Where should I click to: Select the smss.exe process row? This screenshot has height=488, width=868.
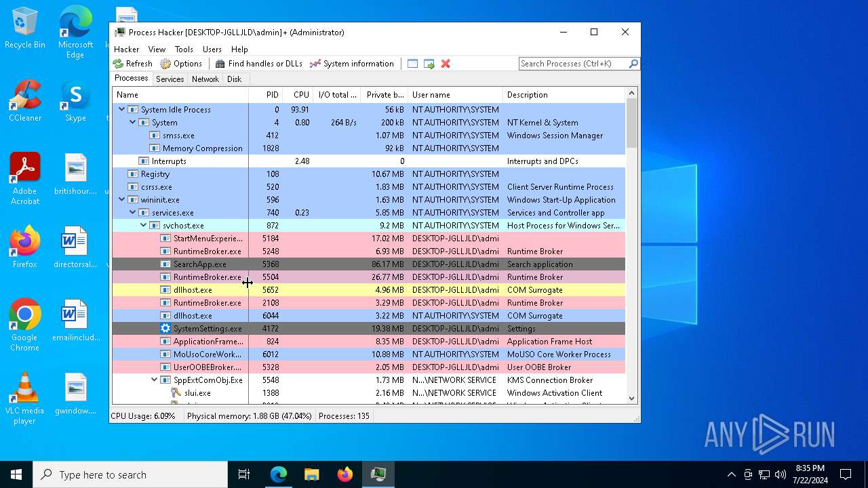coord(369,135)
